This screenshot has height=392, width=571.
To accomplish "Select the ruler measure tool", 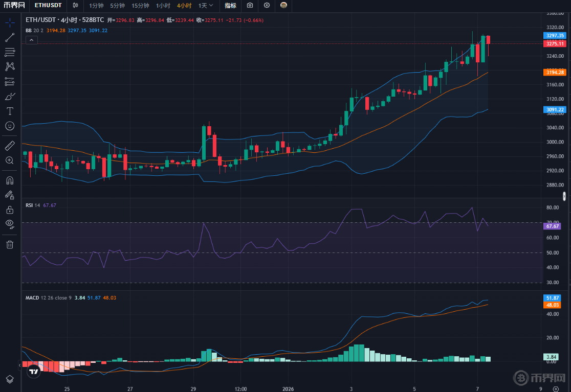I will click(x=10, y=146).
